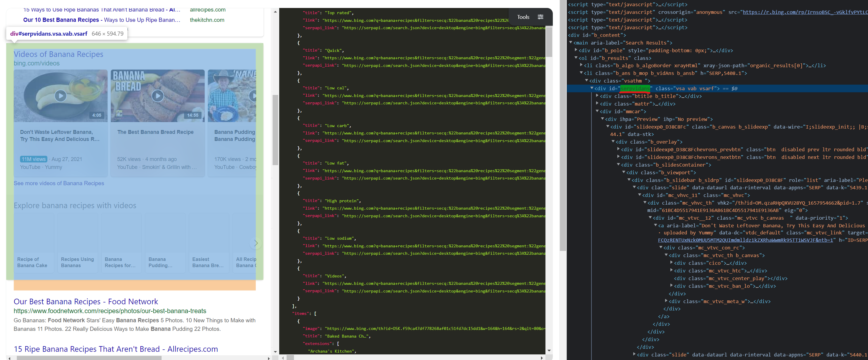Expand the slideexp0 chevrons_prevbtn div node
Screen dimensions: 868x360
pos(619,149)
